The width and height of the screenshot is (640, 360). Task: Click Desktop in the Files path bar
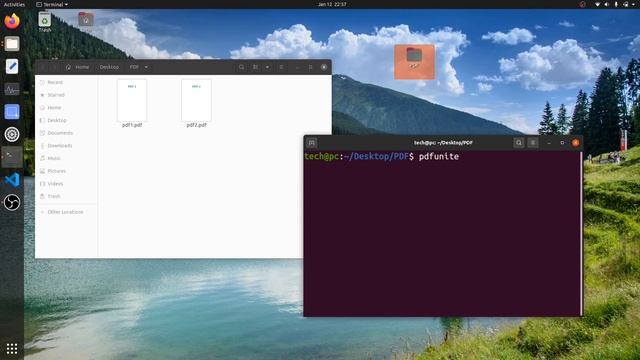coord(109,67)
